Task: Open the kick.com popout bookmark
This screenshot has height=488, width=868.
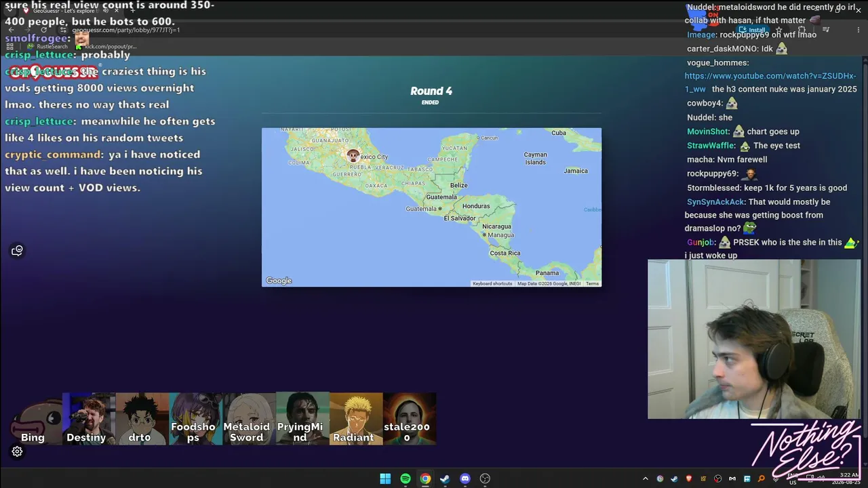Action: tap(107, 47)
